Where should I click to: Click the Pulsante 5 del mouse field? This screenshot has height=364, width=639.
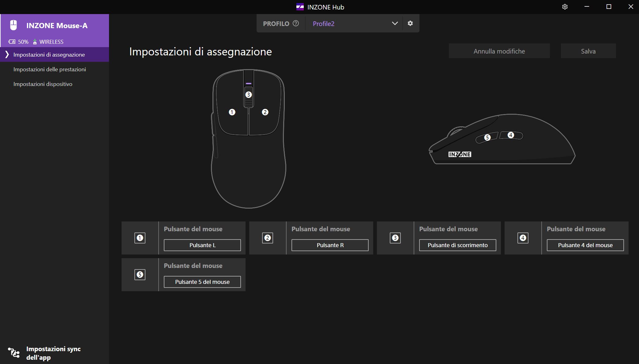click(x=202, y=282)
